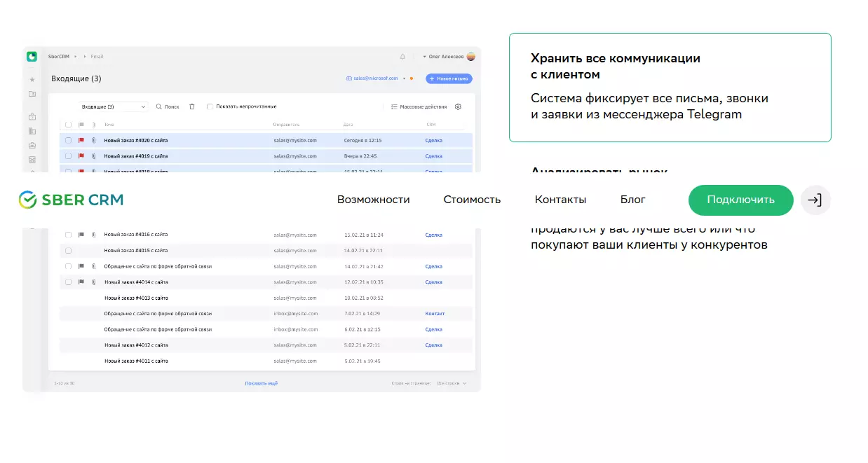Open the message Новый заказ #4015 с сайта
This screenshot has width=868, height=463.
[136, 250]
